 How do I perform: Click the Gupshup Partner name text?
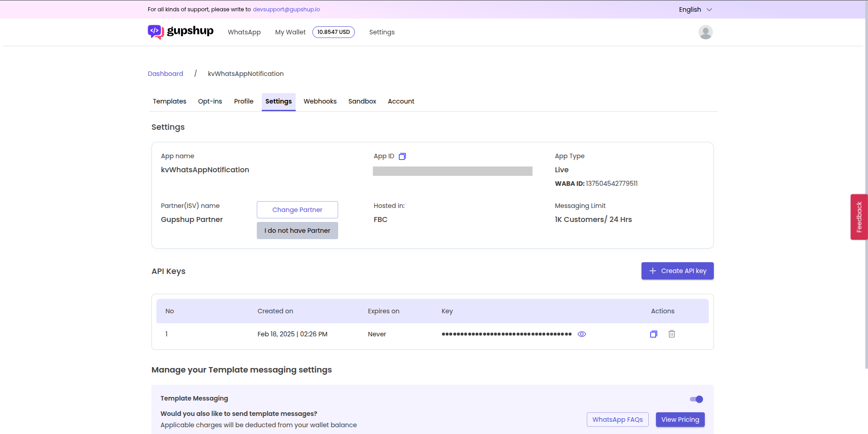192,220
